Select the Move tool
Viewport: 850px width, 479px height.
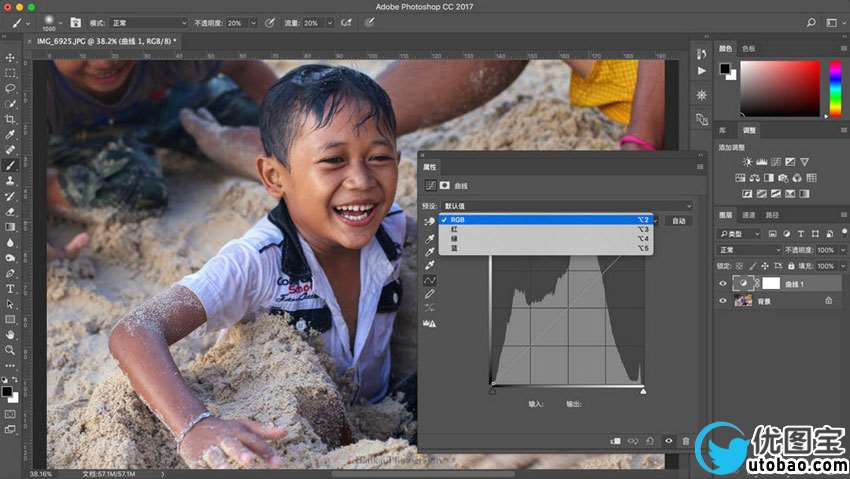pos(10,57)
